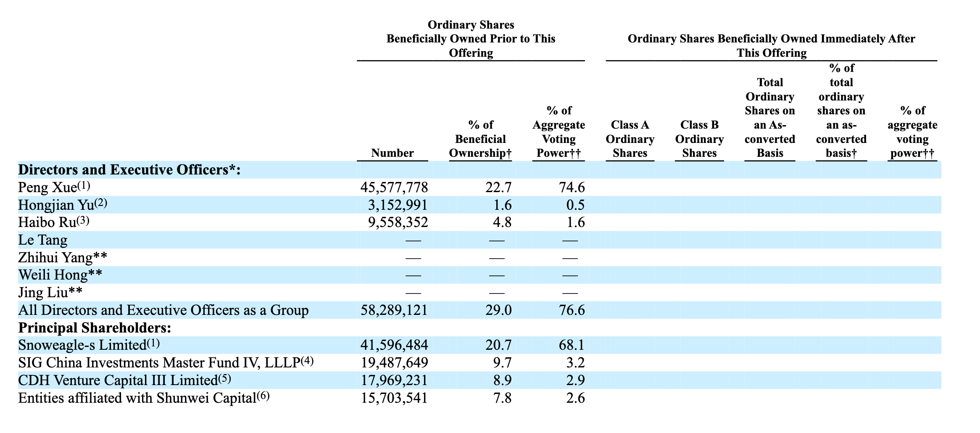Image resolution: width=980 pixels, height=433 pixels.
Task: Select Shunwei Capital share count 15,703,541
Action: (x=394, y=398)
